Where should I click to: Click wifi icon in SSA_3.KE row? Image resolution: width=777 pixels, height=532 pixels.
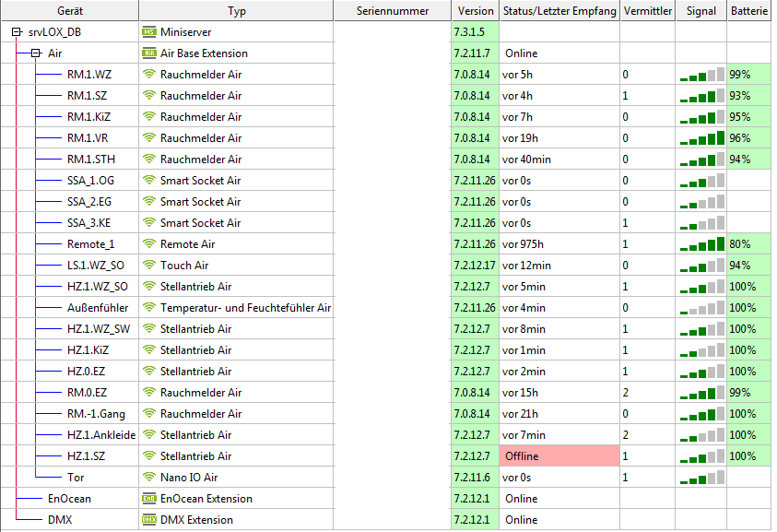pos(149,222)
